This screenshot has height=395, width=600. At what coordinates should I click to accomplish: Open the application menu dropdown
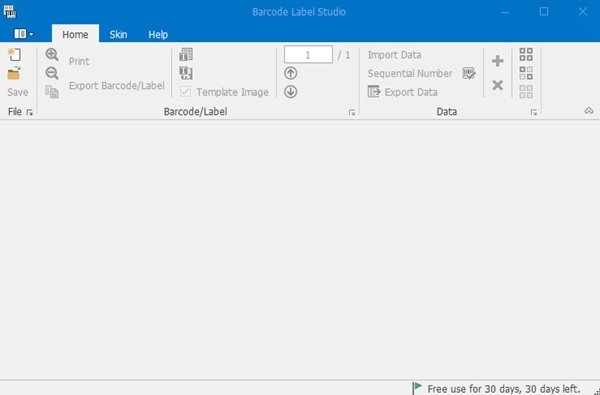24,34
